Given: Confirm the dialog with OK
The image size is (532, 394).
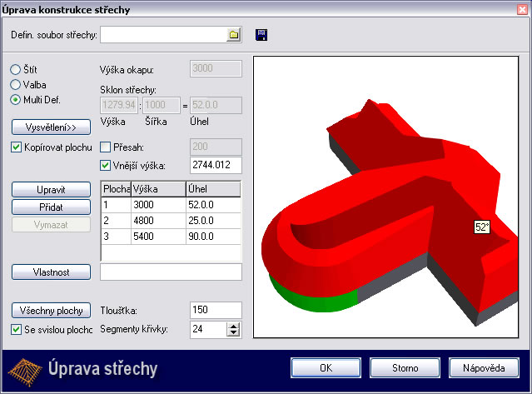Looking at the screenshot, I should pos(326,367).
